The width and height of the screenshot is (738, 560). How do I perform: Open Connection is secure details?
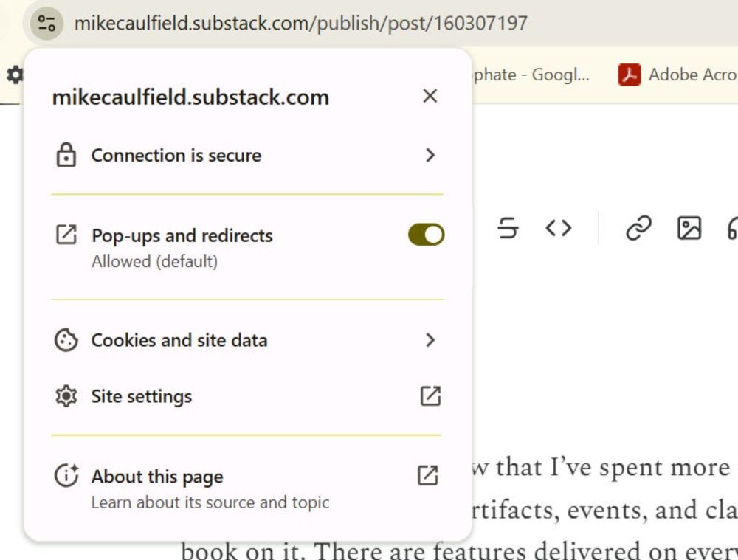coord(247,155)
